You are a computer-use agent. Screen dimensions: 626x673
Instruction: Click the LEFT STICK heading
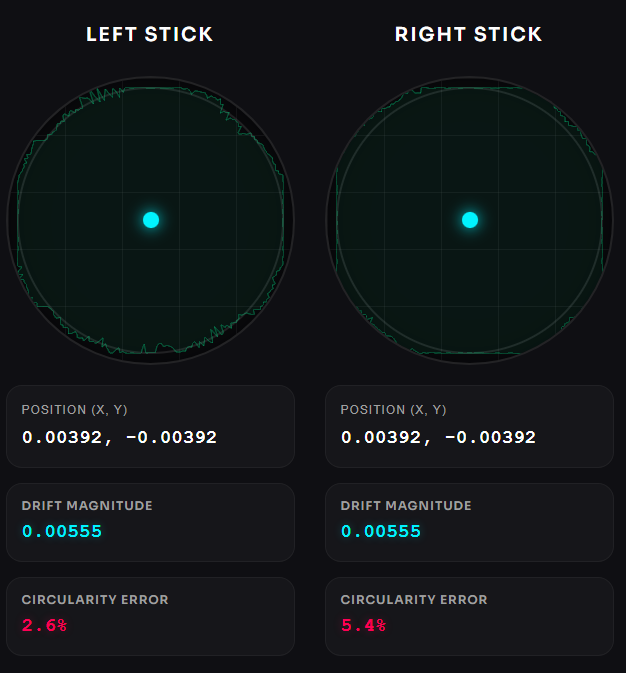pos(150,34)
